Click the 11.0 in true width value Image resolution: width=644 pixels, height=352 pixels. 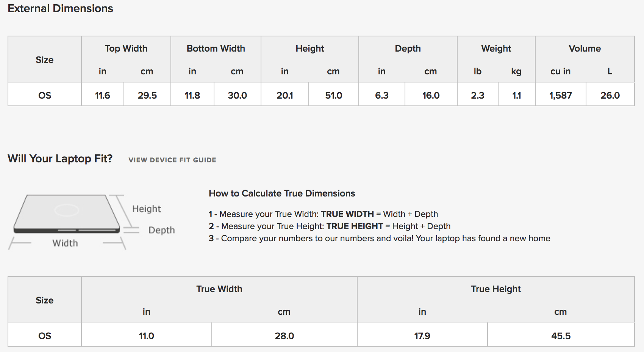[x=147, y=335]
